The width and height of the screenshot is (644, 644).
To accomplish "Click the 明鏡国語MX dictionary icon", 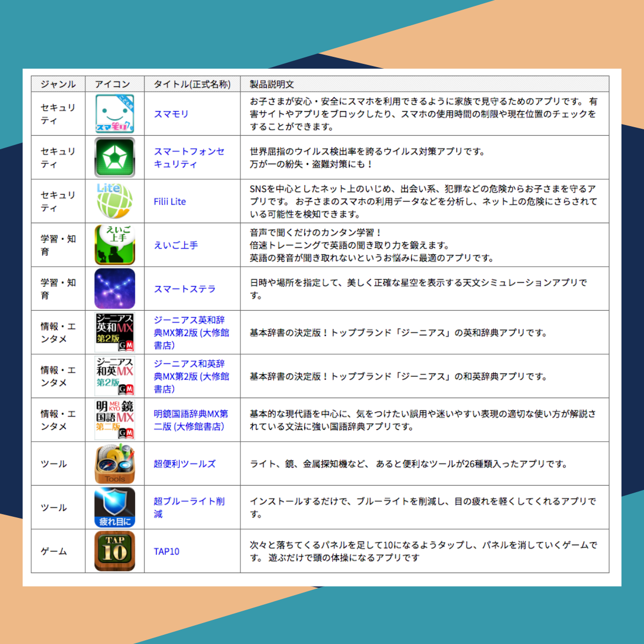I will click(x=115, y=420).
